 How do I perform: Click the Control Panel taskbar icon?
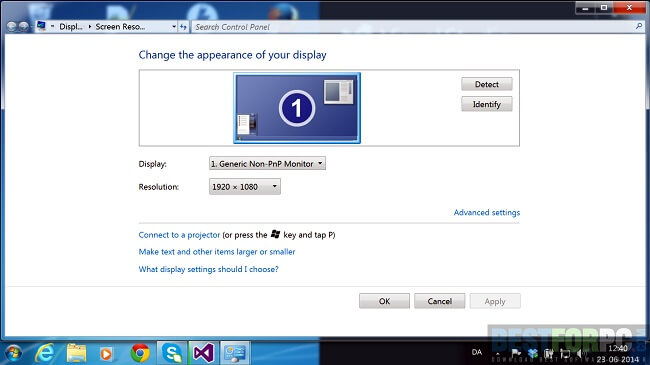[235, 353]
